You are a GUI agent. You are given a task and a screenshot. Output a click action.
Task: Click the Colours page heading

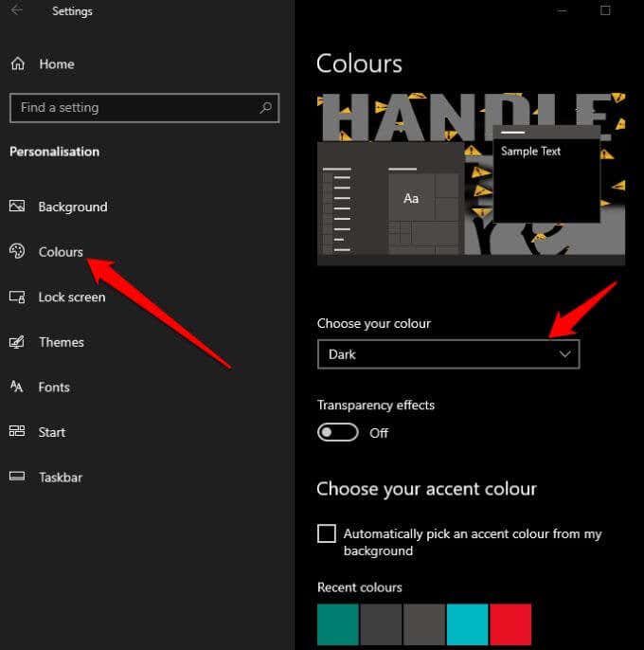359,63
